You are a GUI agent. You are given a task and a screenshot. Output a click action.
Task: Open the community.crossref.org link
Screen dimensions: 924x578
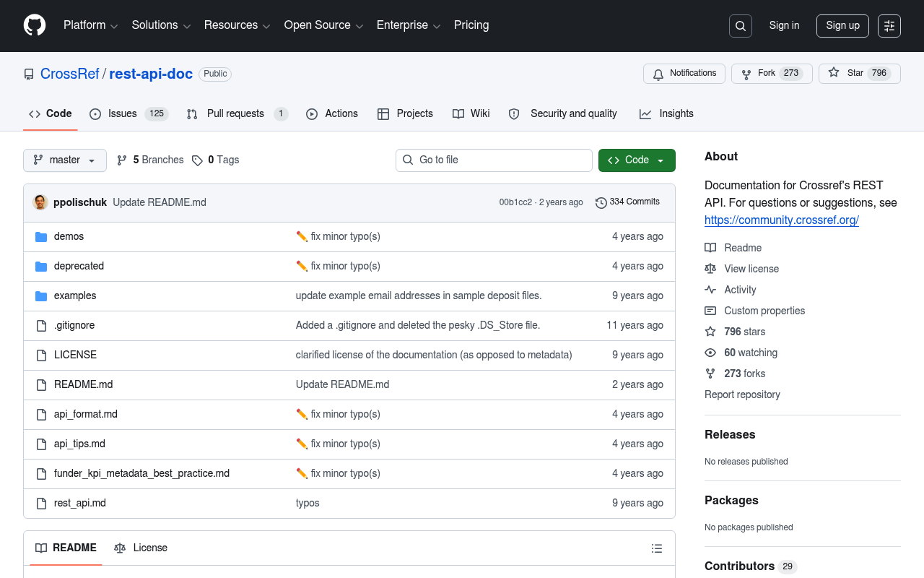[782, 220]
